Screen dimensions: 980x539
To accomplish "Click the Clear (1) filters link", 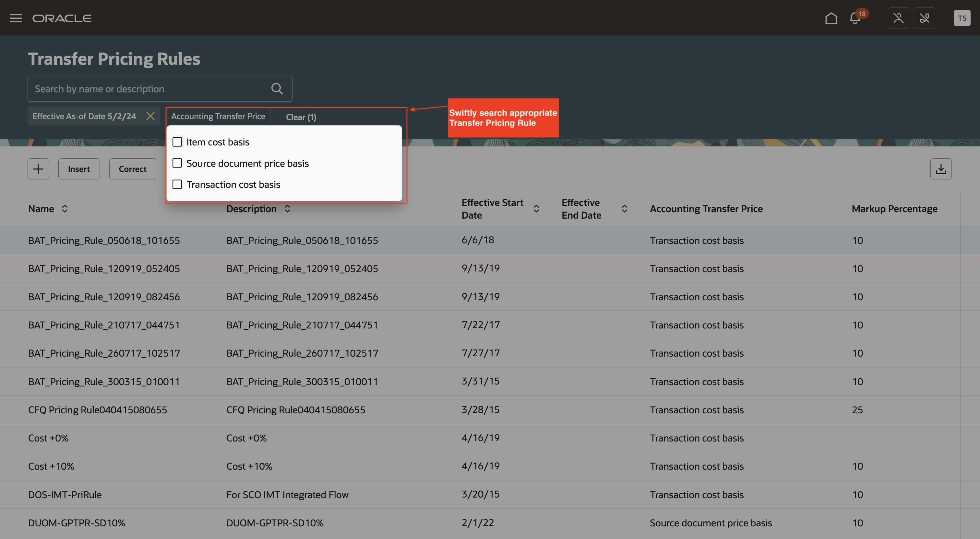I will click(x=301, y=117).
